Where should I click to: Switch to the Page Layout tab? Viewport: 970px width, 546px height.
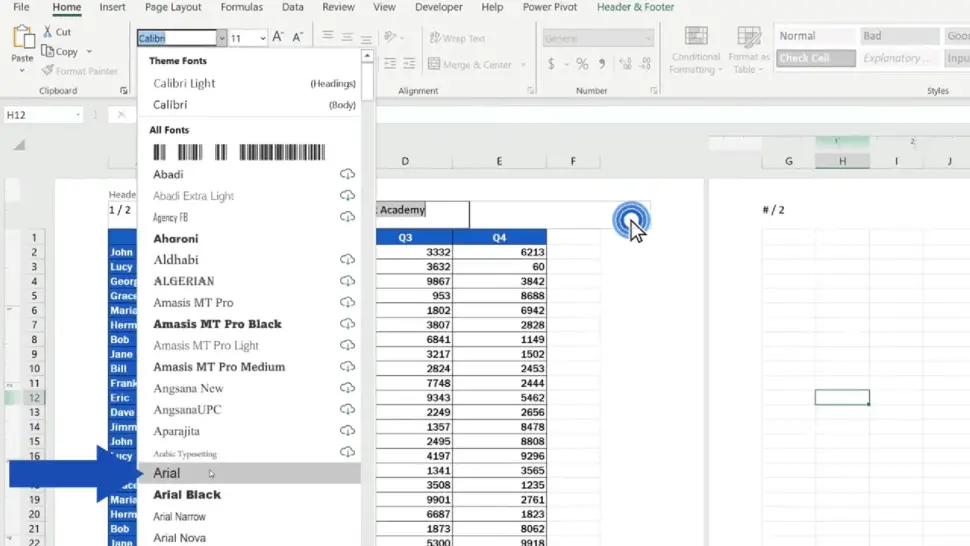point(173,7)
